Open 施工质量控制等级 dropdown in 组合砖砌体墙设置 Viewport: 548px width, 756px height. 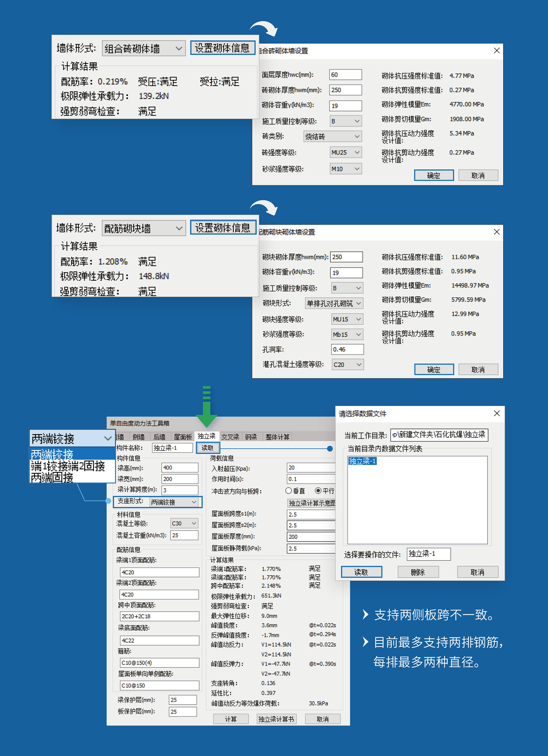[346, 121]
